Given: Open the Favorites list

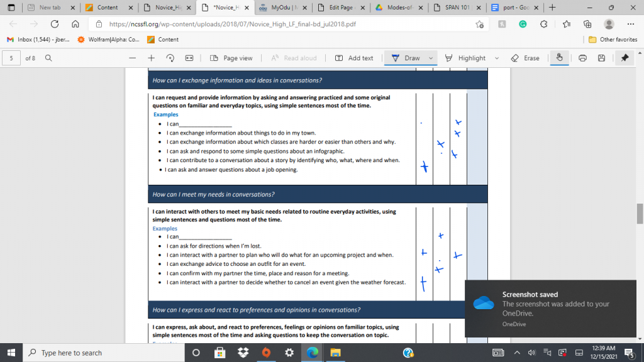Looking at the screenshot, I should click(x=567, y=25).
